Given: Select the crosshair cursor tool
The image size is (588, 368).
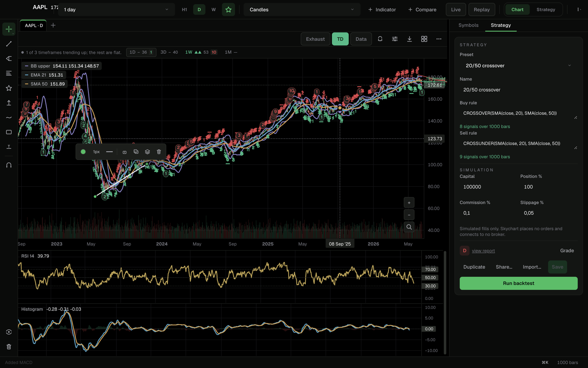Looking at the screenshot, I should tap(9, 29).
